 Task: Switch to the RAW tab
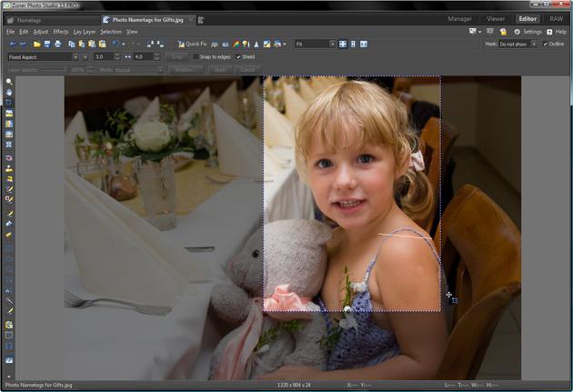(557, 19)
